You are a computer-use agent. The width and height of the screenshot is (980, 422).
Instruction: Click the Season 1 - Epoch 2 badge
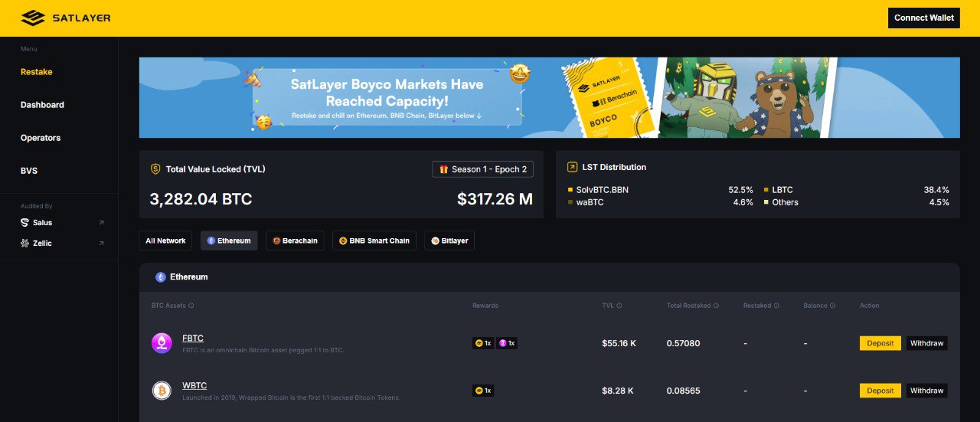point(482,169)
